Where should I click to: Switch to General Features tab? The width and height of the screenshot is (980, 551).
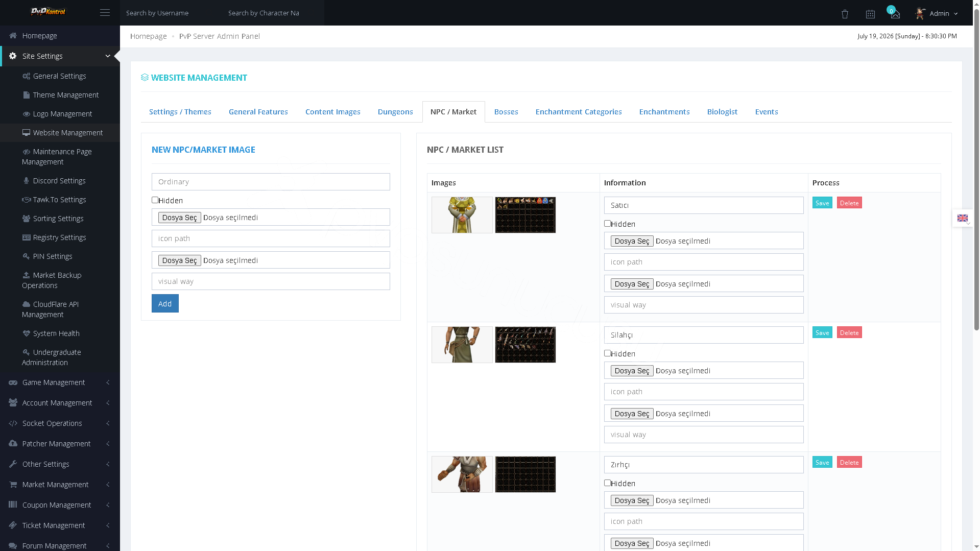point(258,112)
